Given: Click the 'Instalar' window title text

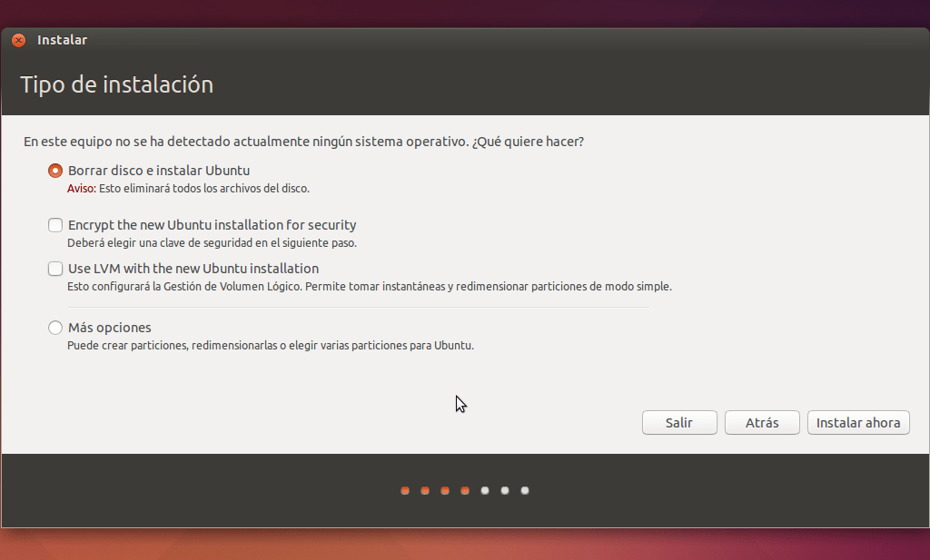Looking at the screenshot, I should tap(63, 40).
